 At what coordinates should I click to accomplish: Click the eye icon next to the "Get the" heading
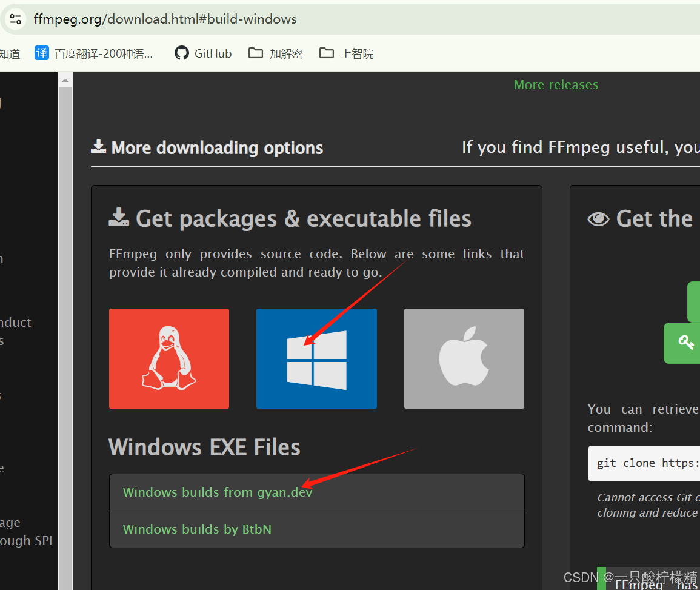pos(599,219)
